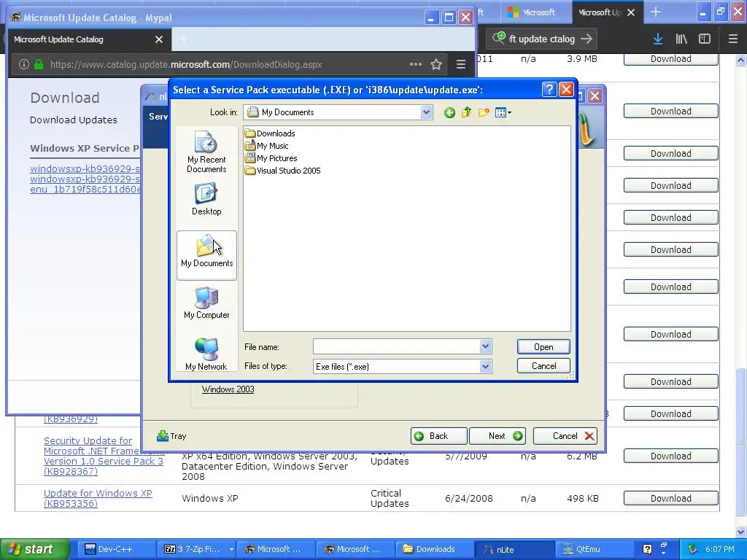Download the 3.9 MB update
Image resolution: width=747 pixels, height=560 pixels.
click(x=671, y=59)
